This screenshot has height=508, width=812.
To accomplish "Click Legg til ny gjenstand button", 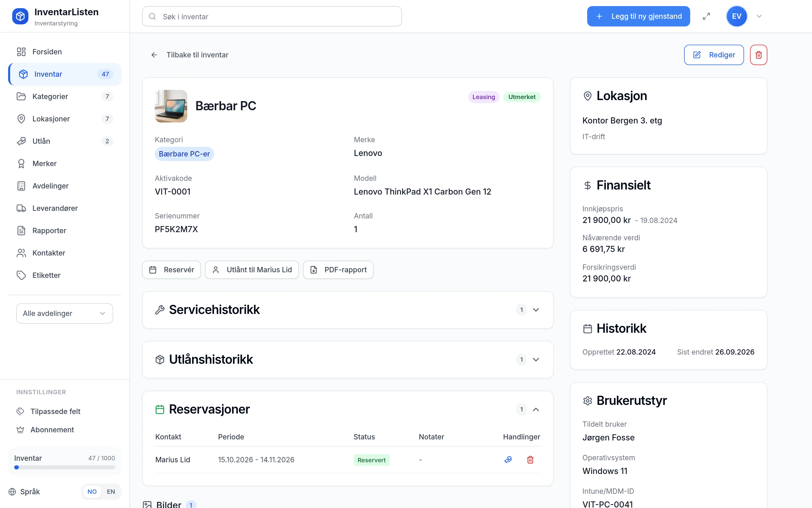I will [638, 16].
